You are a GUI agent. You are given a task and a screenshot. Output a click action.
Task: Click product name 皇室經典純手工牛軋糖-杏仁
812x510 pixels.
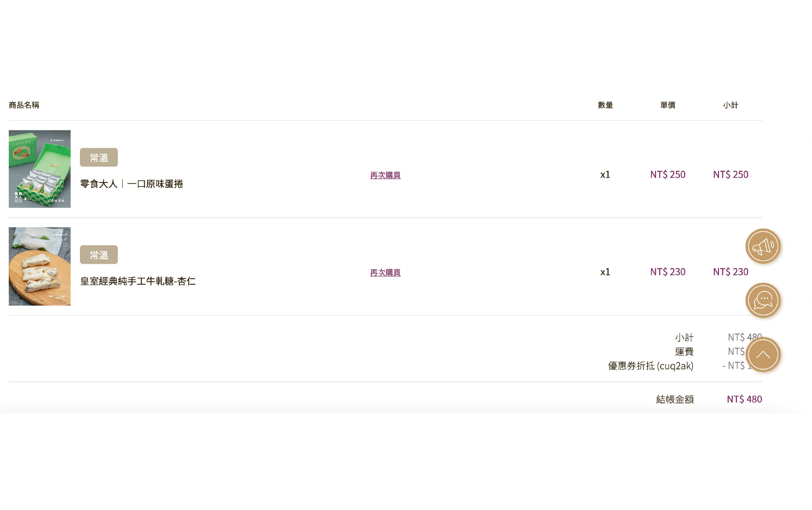tap(138, 281)
